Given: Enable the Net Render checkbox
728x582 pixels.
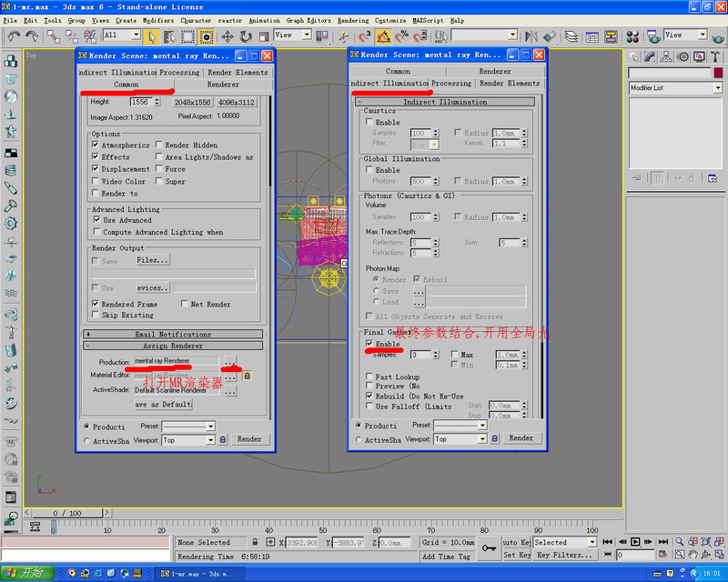Looking at the screenshot, I should pos(185,305).
